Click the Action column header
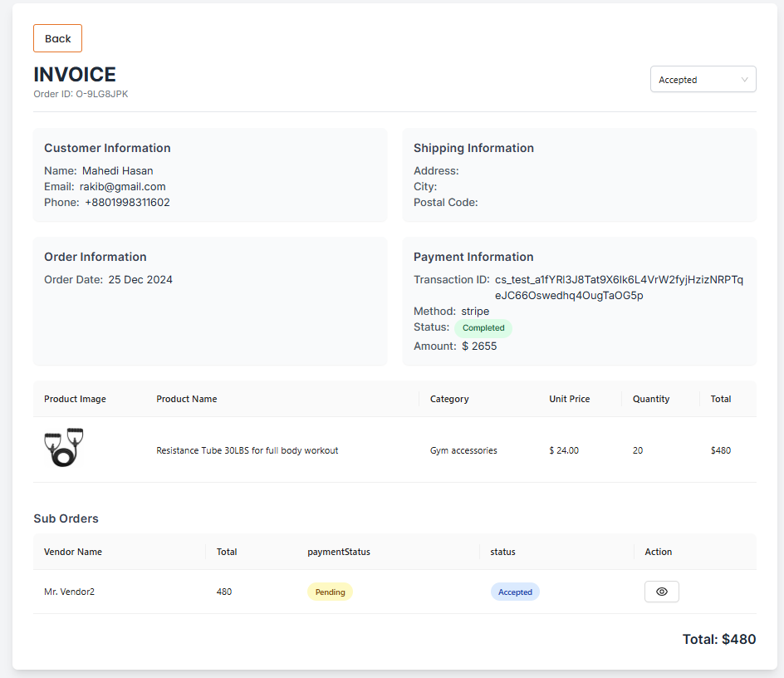This screenshot has height=678, width=784. point(658,552)
